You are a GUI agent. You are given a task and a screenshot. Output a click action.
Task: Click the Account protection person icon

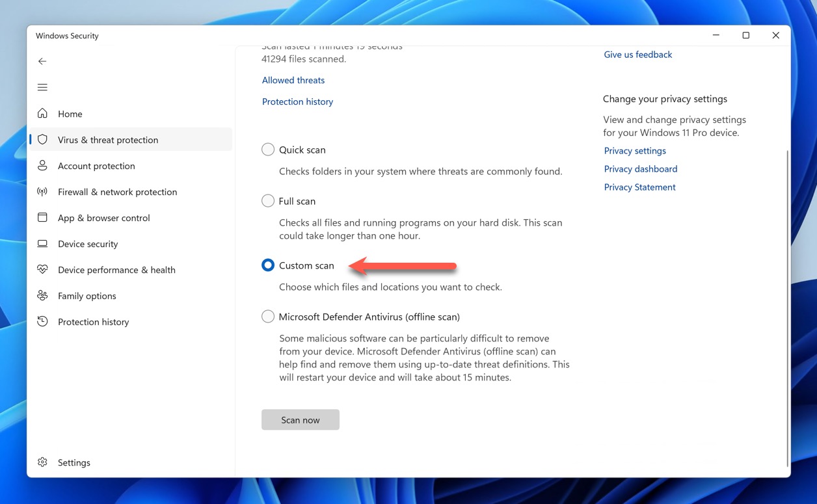point(42,165)
